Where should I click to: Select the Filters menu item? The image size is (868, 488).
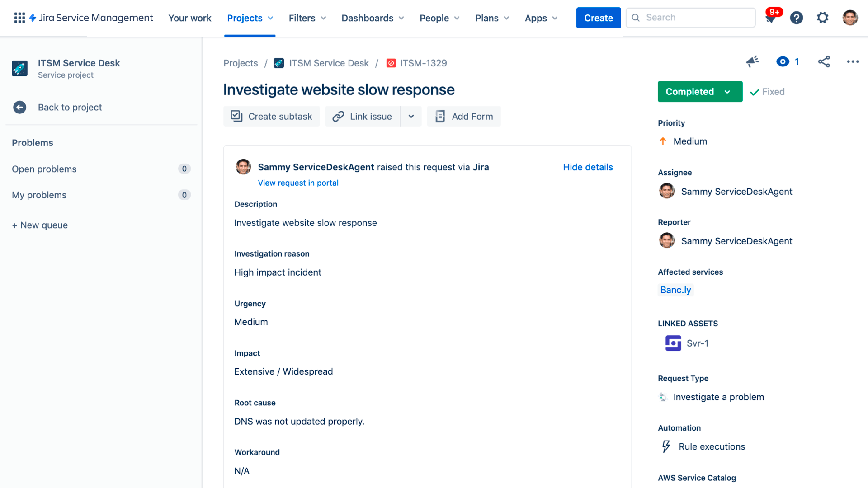point(302,17)
